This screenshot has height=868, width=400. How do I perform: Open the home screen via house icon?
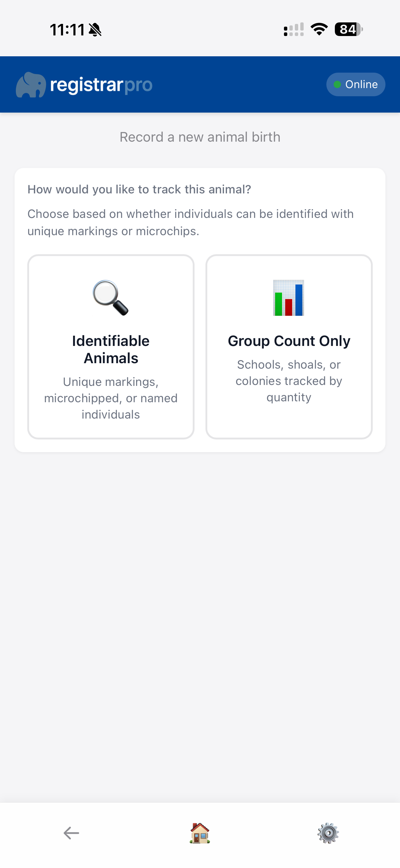click(x=200, y=833)
